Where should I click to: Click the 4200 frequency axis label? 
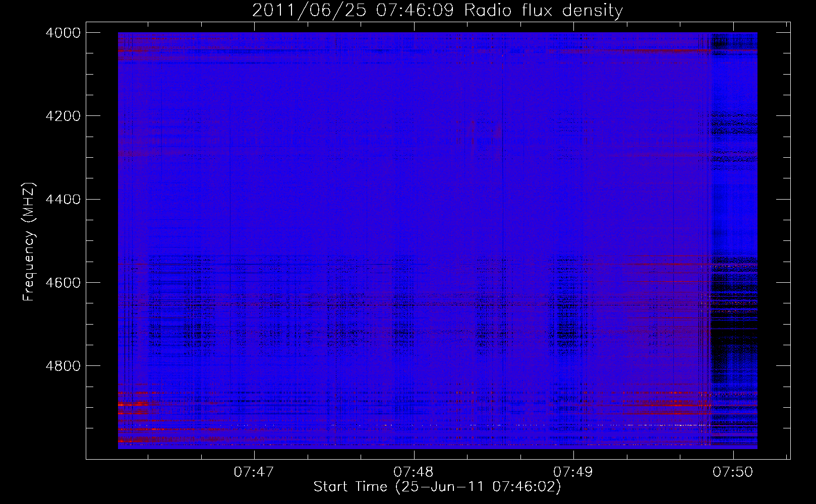click(63, 116)
